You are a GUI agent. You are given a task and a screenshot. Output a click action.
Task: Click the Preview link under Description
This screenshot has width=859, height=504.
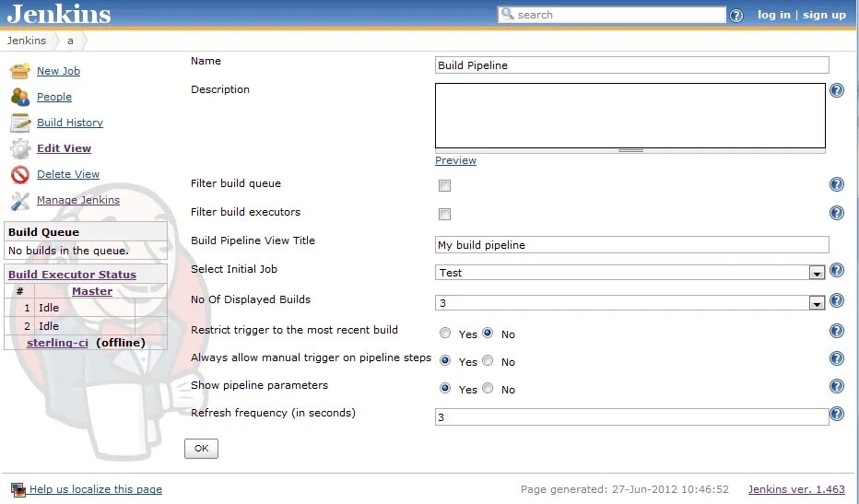click(x=455, y=160)
